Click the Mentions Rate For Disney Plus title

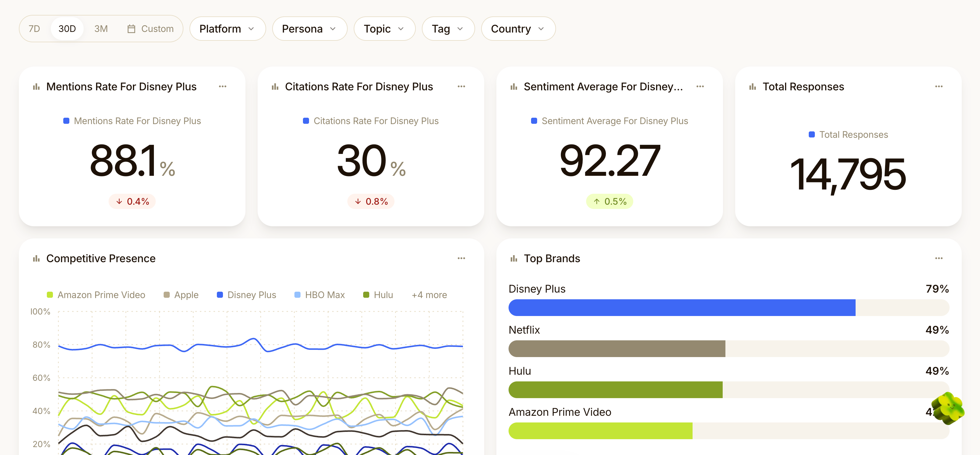pyautogui.click(x=121, y=87)
